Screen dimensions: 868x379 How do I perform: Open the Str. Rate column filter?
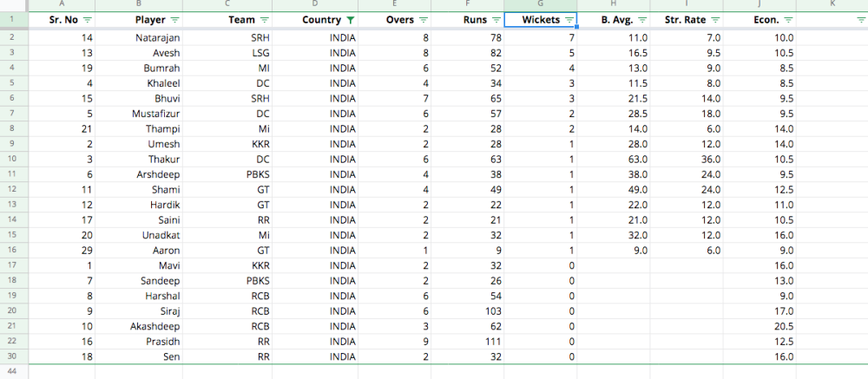pyautogui.click(x=715, y=20)
